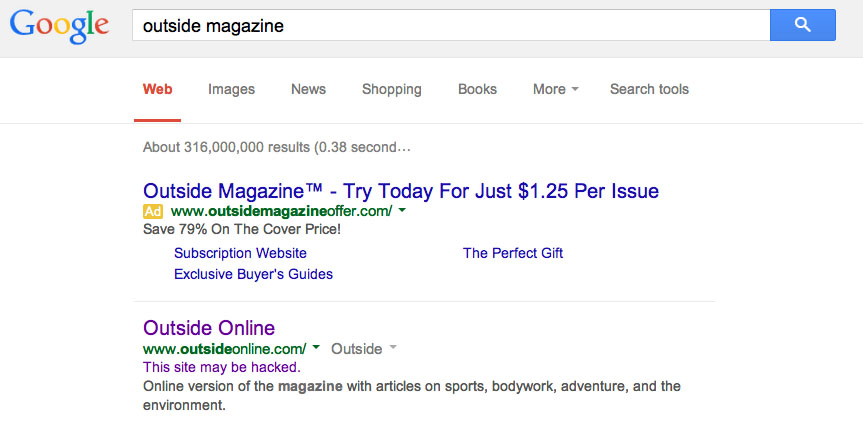Go to the Shopping tab
Viewport: 863px width, 425px height.
391,89
